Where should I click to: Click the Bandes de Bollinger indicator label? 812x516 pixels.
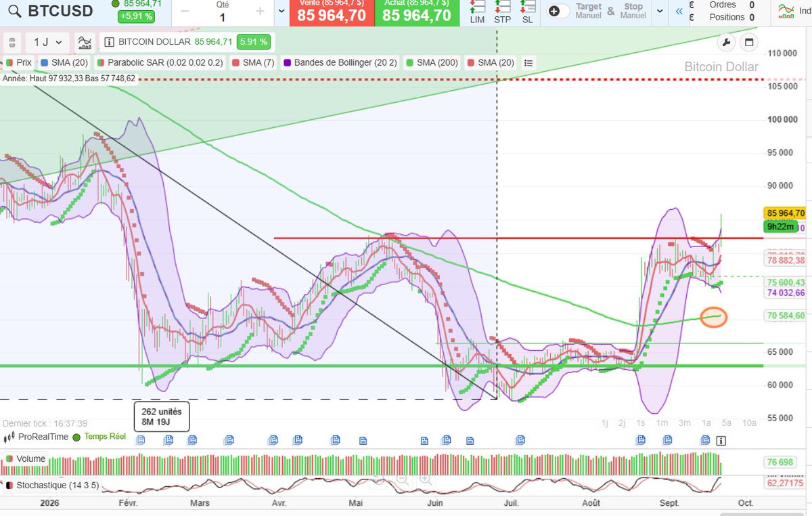pos(341,62)
